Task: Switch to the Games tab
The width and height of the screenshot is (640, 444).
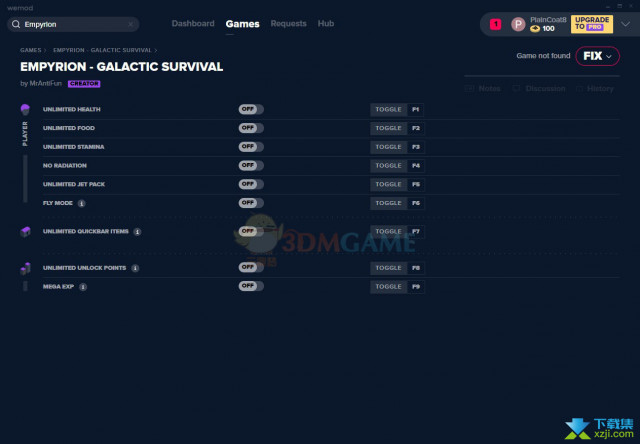Action: pyautogui.click(x=242, y=24)
